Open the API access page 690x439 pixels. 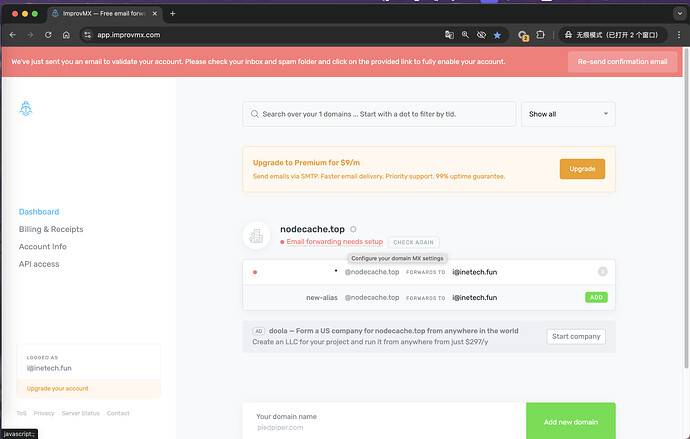click(x=39, y=264)
